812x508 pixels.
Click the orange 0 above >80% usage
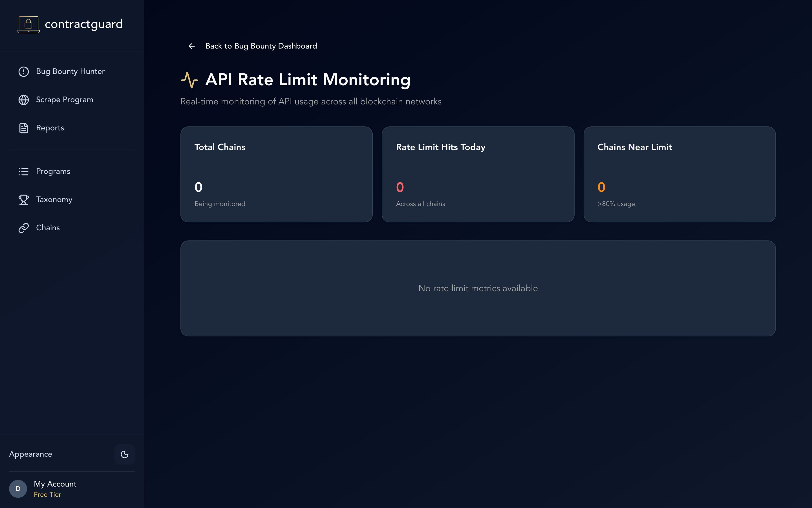click(601, 187)
